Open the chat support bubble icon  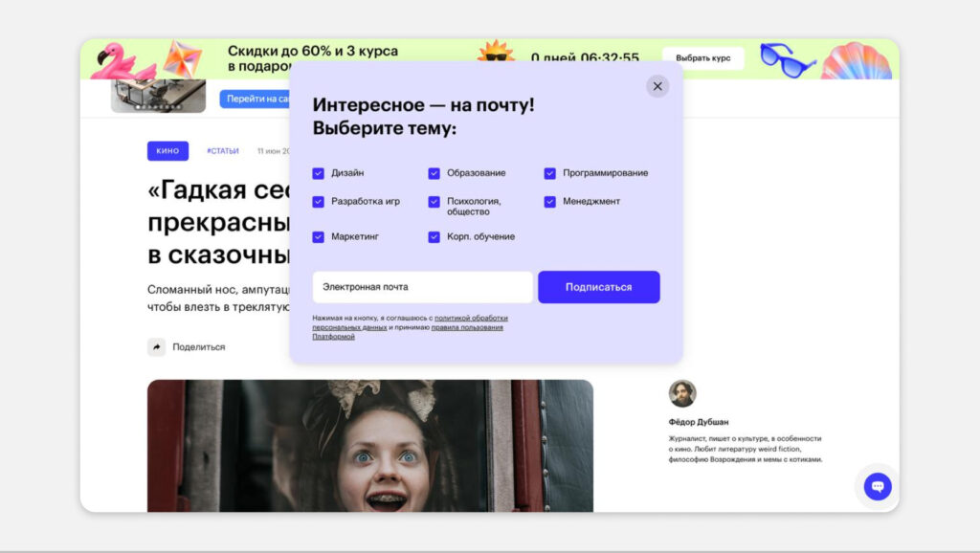(x=878, y=486)
